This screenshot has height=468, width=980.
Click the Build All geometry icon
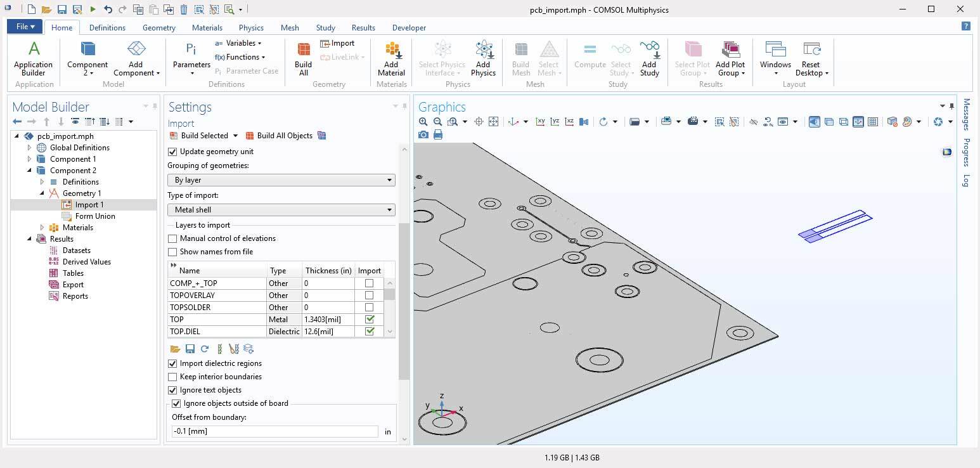[x=302, y=57]
